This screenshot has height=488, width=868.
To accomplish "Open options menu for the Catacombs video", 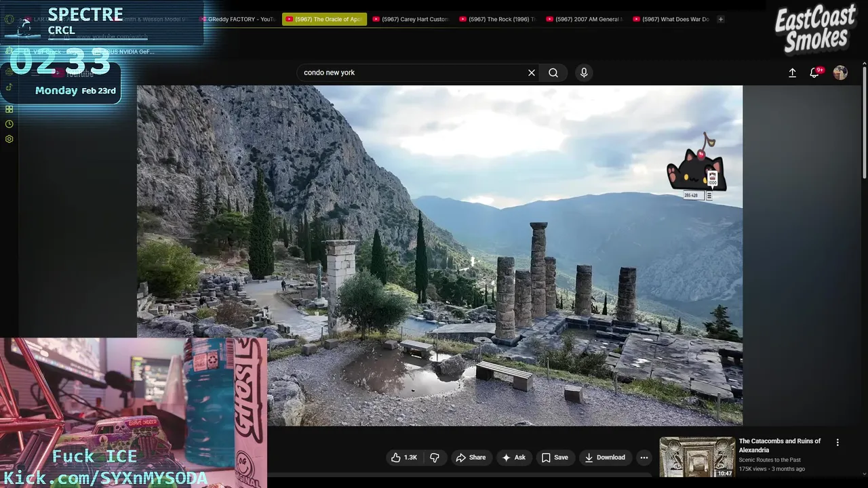I will point(837,442).
